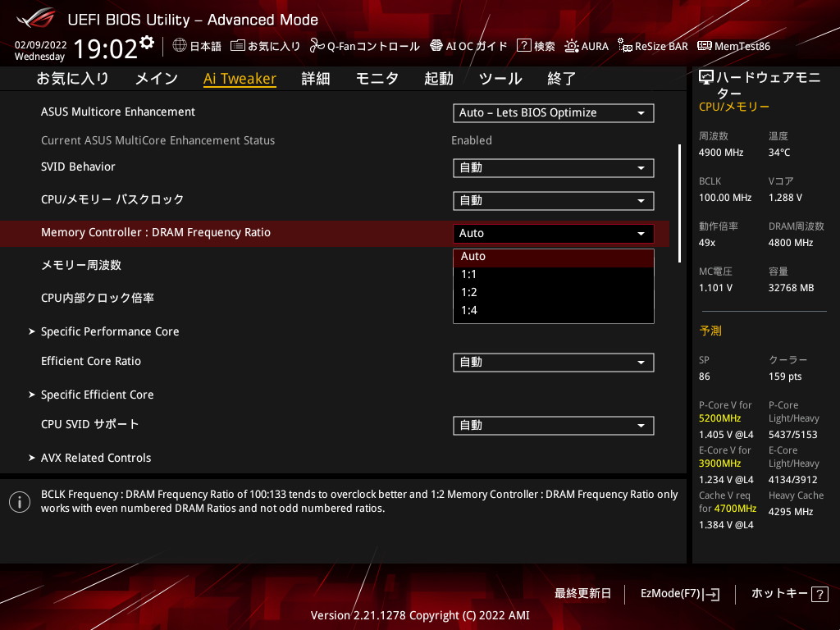This screenshot has width=840, height=630.
Task: Open AURA lighting icon
Action: [x=572, y=46]
